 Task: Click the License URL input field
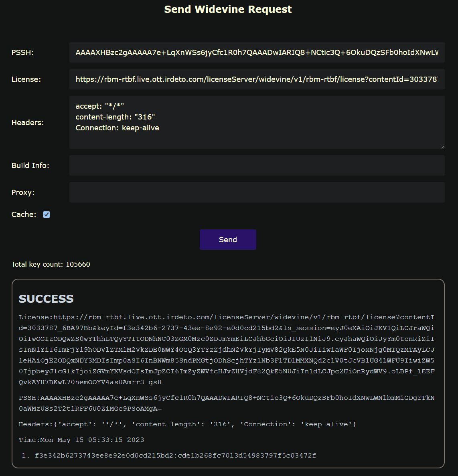click(257, 79)
